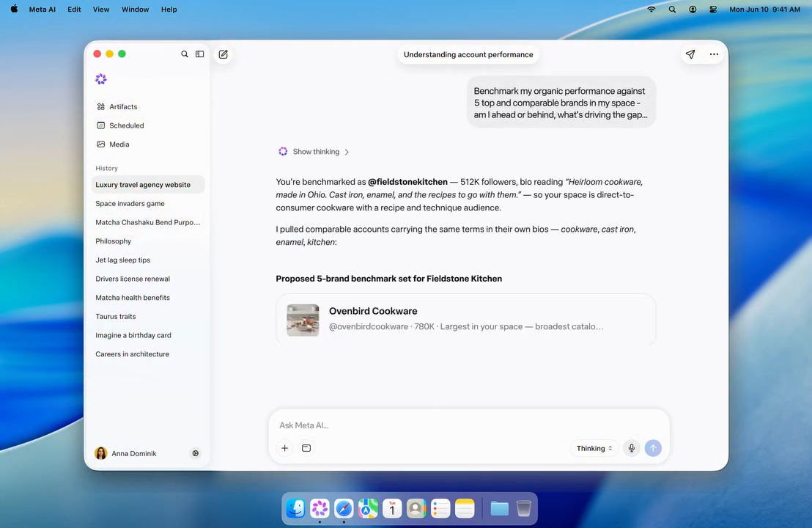Expand Show thinking section
Screen dimensions: 812x528
pyautogui.click(x=314, y=152)
